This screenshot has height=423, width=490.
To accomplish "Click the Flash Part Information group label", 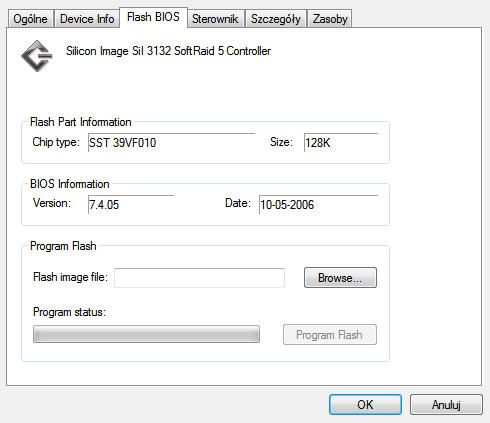I will 81,122.
